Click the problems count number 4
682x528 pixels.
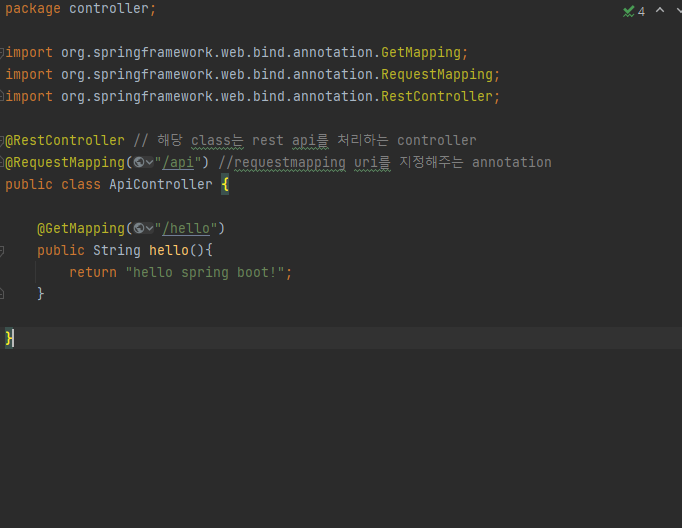point(641,11)
